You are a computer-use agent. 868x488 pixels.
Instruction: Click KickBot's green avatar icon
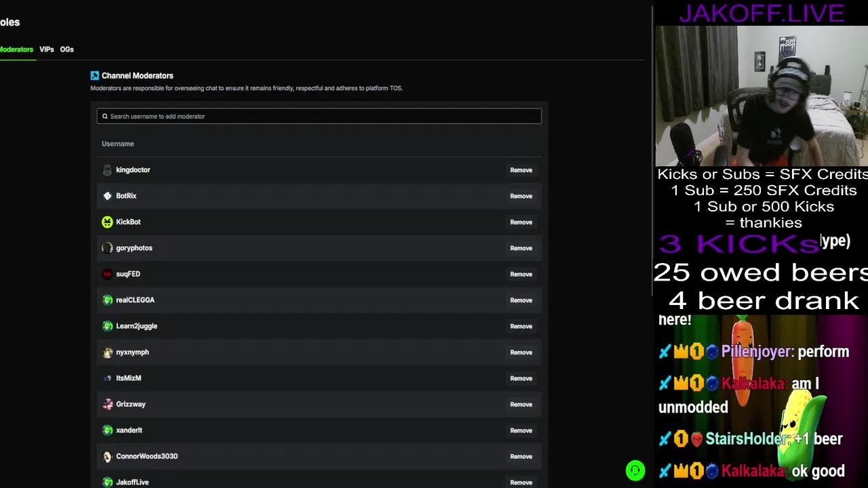107,222
